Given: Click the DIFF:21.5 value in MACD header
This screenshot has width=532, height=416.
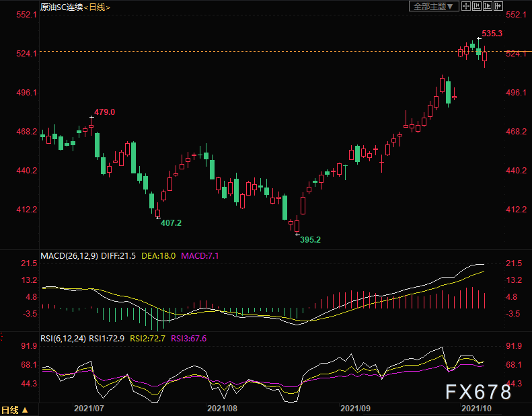Looking at the screenshot, I should point(120,256).
